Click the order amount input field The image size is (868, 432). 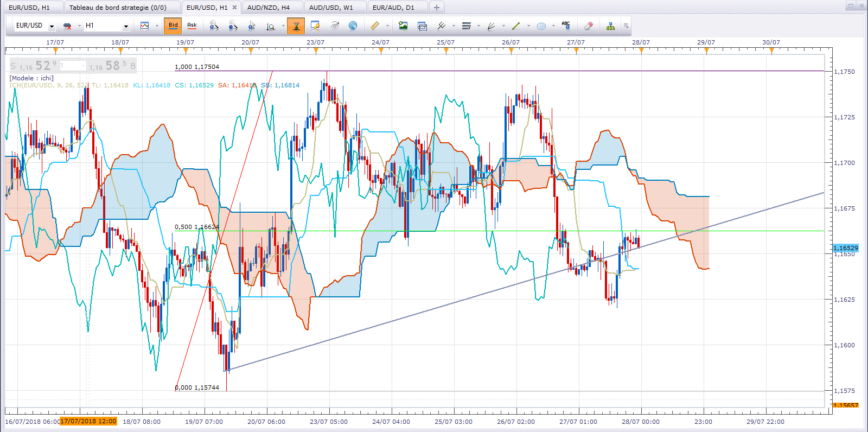73,66
